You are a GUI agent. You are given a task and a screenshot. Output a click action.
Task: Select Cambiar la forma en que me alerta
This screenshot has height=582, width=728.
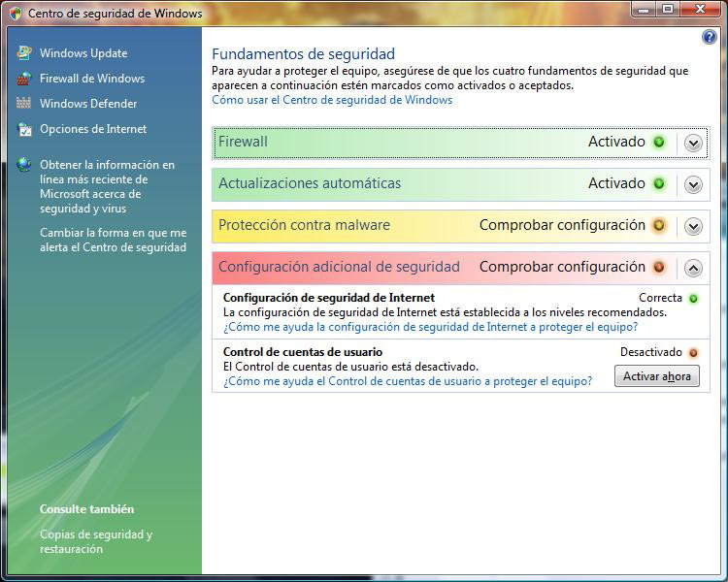tap(113, 240)
